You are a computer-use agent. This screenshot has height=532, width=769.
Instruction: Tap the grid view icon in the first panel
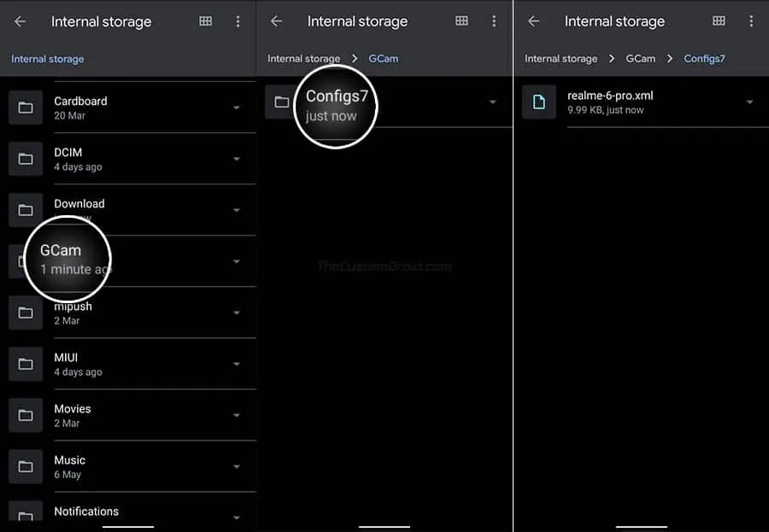click(x=205, y=21)
